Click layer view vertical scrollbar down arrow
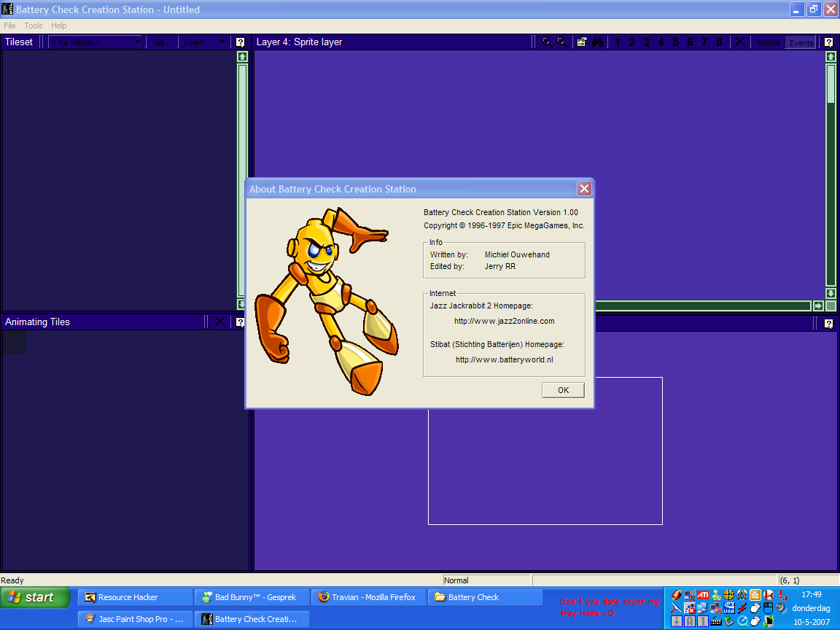This screenshot has width=840, height=630. click(x=831, y=293)
